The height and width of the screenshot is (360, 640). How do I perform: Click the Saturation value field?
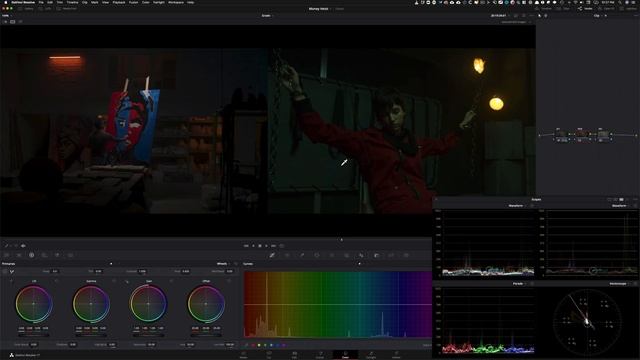[151, 344]
